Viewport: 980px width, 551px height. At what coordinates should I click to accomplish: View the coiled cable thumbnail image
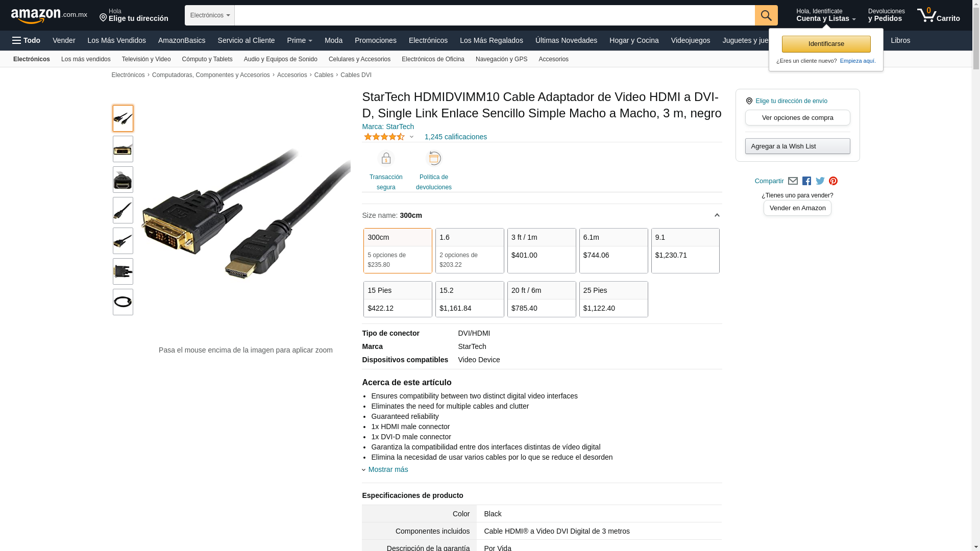[123, 302]
